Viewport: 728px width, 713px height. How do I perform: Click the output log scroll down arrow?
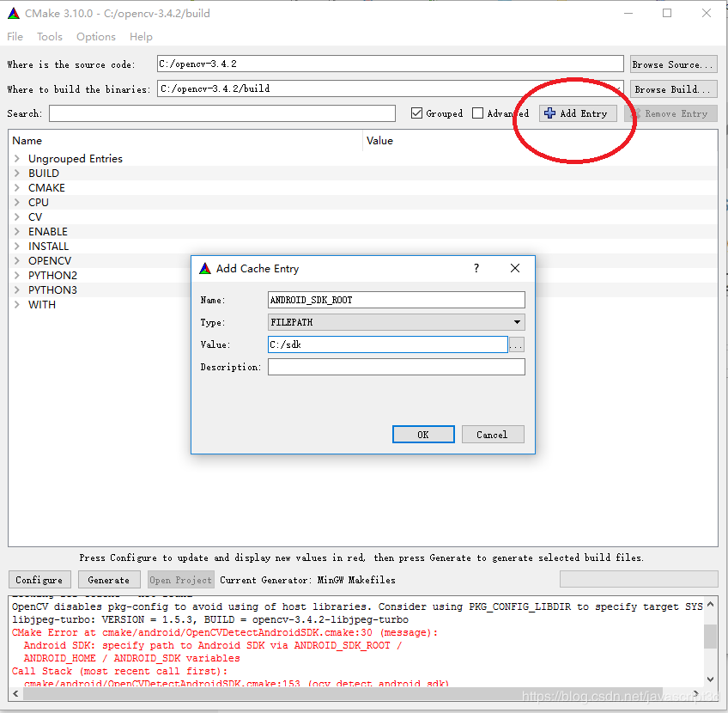coord(710,679)
